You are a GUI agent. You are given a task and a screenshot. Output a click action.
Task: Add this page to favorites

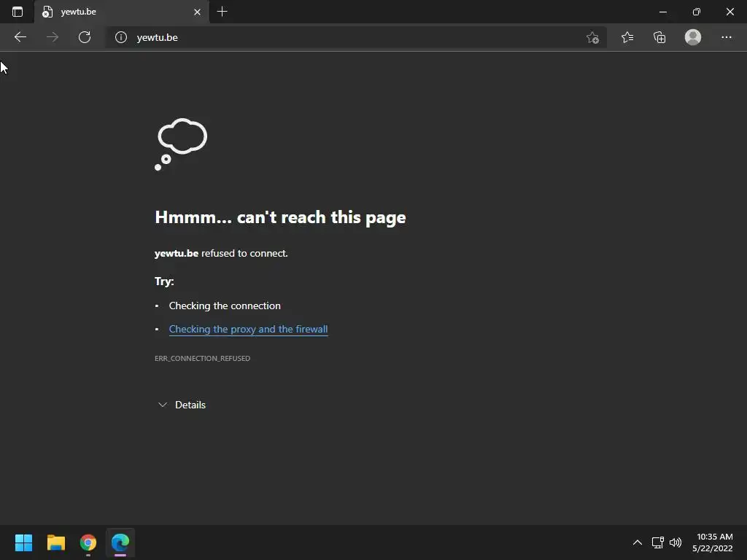click(592, 37)
